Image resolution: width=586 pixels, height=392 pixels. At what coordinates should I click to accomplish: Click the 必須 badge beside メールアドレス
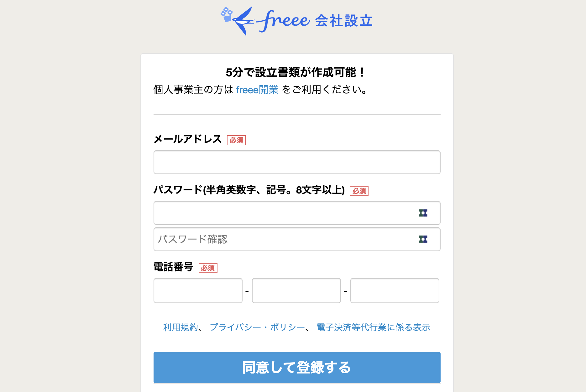[x=236, y=140]
